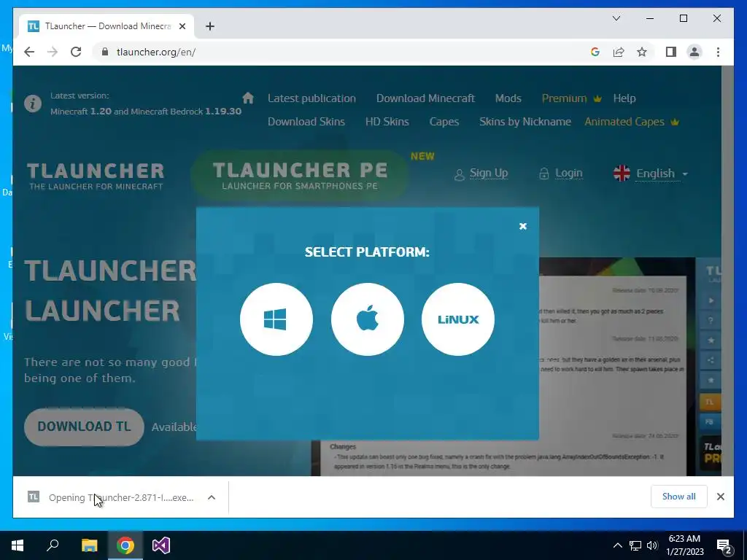The width and height of the screenshot is (747, 560).
Task: Click the taskbar clock and date
Action: pos(685,545)
